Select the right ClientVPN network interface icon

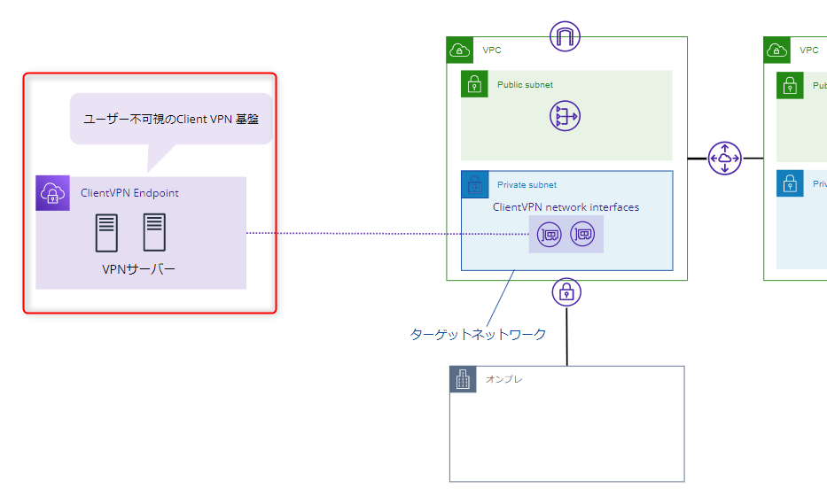[x=582, y=234]
